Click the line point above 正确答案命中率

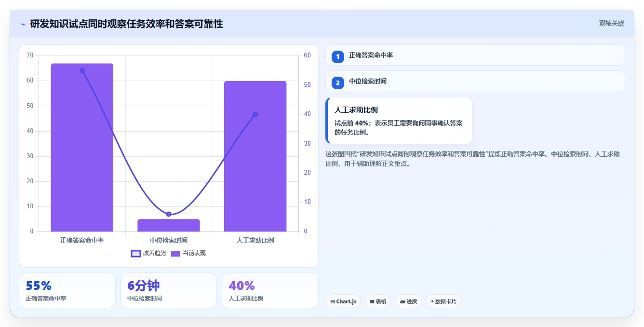(x=82, y=70)
